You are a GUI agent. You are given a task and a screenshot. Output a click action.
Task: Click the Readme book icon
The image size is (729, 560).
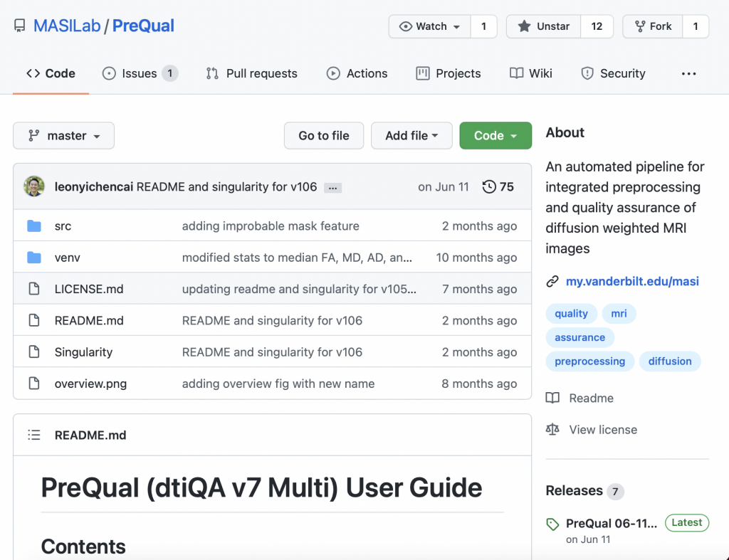[552, 398]
